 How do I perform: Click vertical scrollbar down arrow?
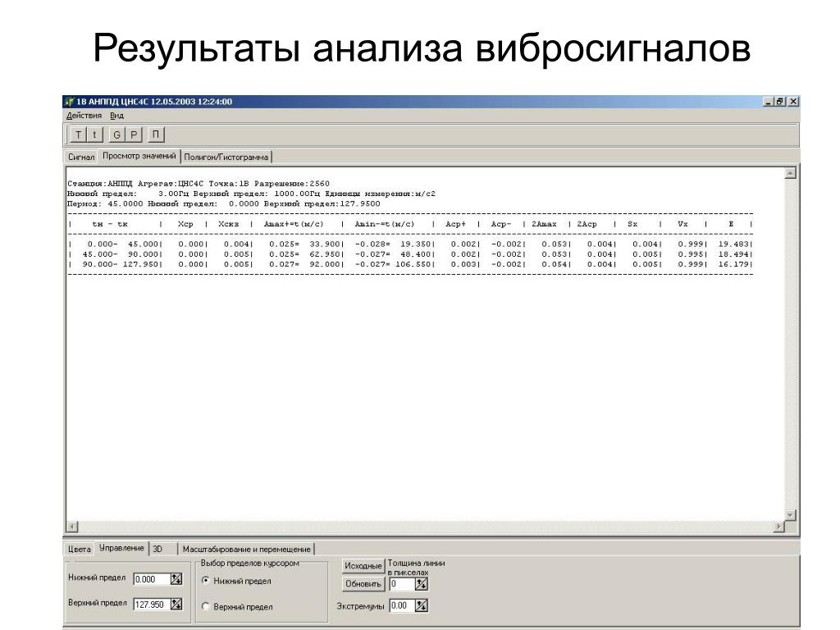point(790,515)
